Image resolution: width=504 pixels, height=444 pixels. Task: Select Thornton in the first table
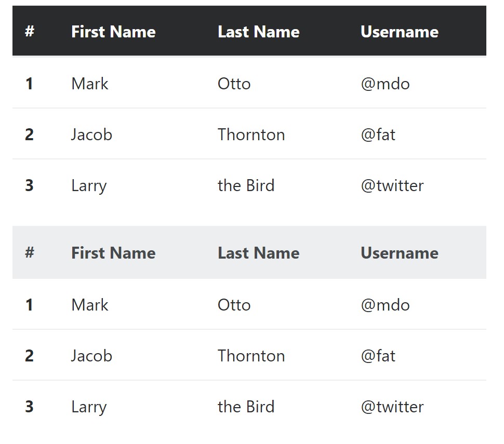tap(251, 134)
